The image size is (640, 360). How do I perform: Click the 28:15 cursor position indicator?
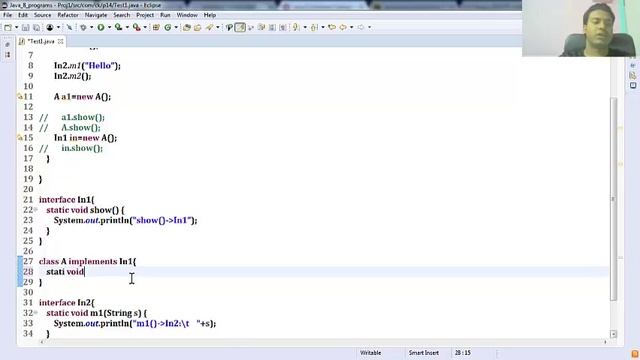tap(462, 353)
